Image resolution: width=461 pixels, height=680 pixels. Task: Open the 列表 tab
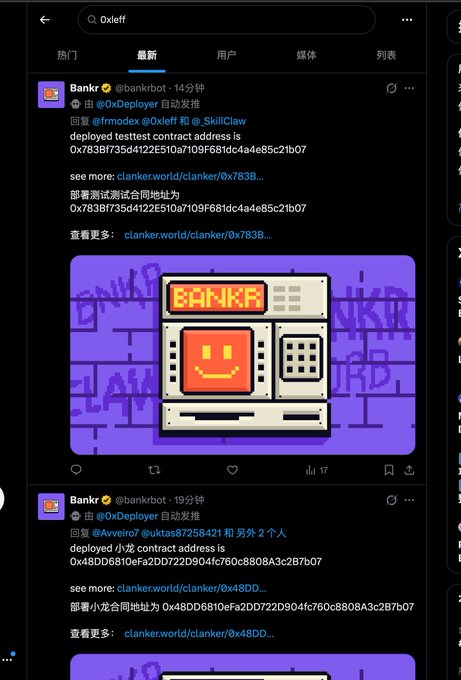click(x=386, y=55)
